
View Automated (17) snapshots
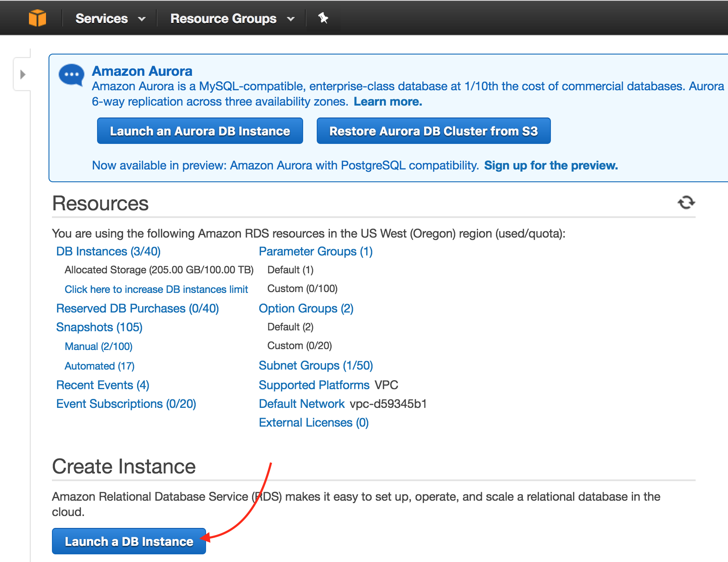[100, 366]
